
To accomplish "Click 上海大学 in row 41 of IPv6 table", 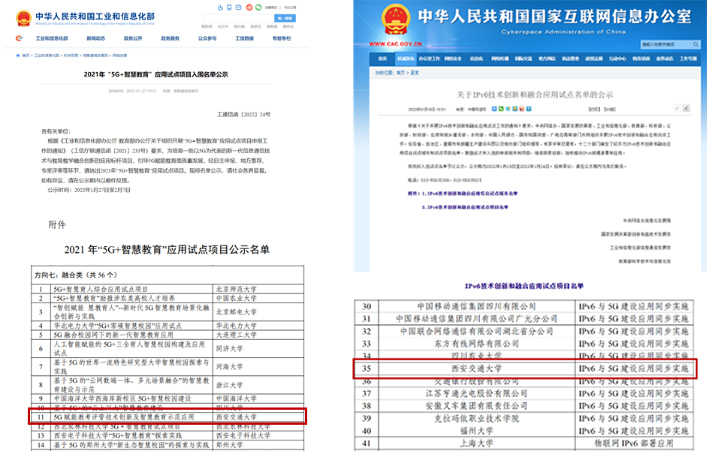I will tap(477, 444).
